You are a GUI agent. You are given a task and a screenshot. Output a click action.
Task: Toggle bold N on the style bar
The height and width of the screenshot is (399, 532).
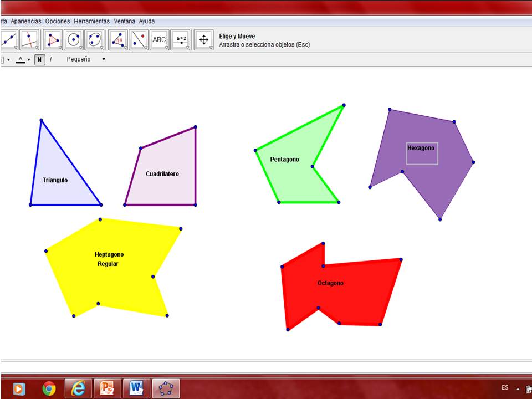(39, 59)
